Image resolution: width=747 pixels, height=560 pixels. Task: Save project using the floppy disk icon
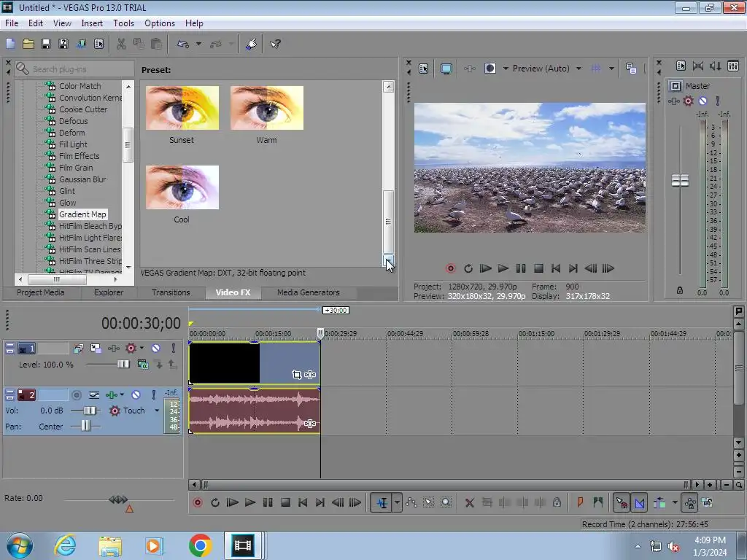(x=46, y=44)
